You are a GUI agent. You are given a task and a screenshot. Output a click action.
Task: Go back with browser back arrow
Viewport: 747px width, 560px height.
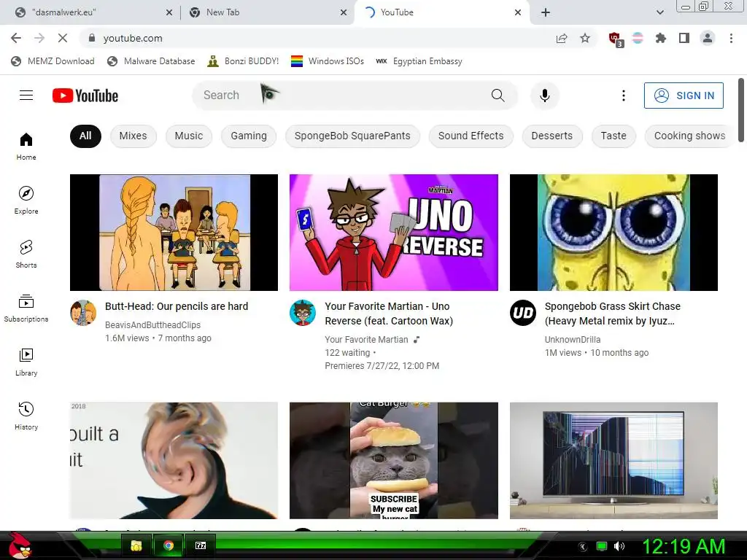[x=16, y=38]
